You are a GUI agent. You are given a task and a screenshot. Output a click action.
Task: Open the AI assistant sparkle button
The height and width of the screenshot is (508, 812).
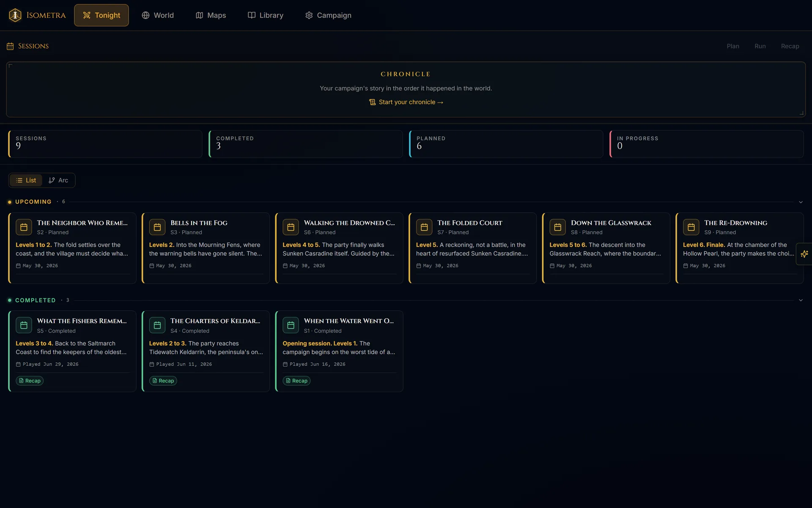[x=804, y=254]
